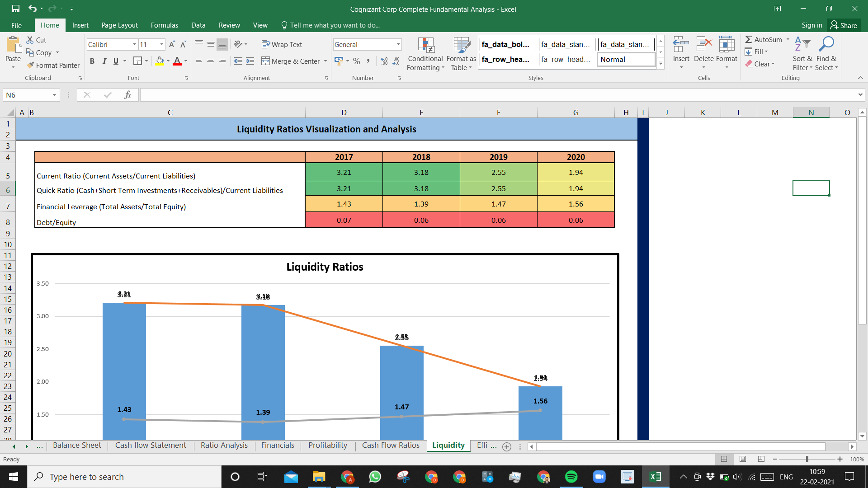Expand Merge & Center options arrow
The image size is (868, 488).
pos(325,61)
